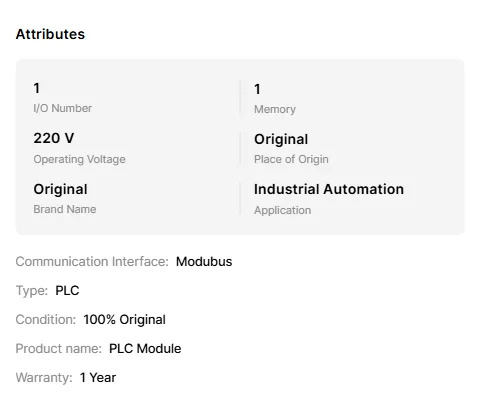Select the Modubus interface value

tap(204, 262)
